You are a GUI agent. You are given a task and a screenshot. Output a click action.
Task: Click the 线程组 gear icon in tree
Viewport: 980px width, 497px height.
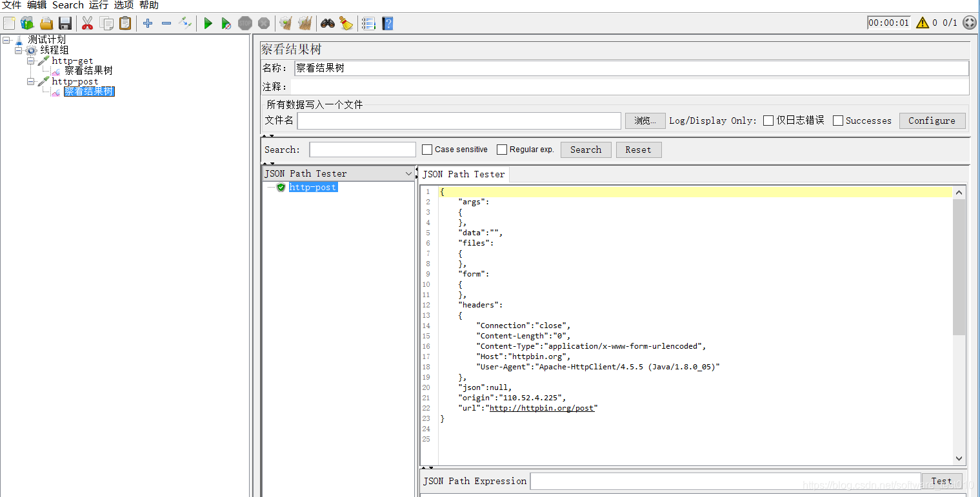[31, 50]
